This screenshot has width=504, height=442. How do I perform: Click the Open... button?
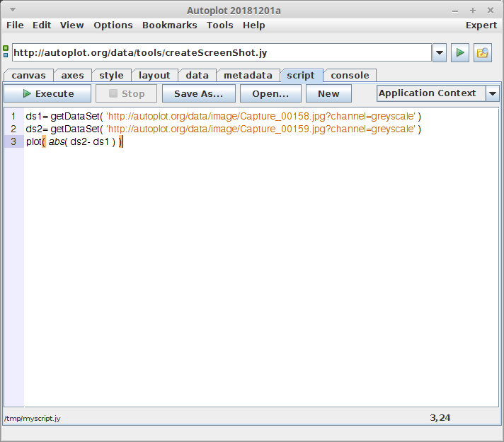(x=270, y=93)
